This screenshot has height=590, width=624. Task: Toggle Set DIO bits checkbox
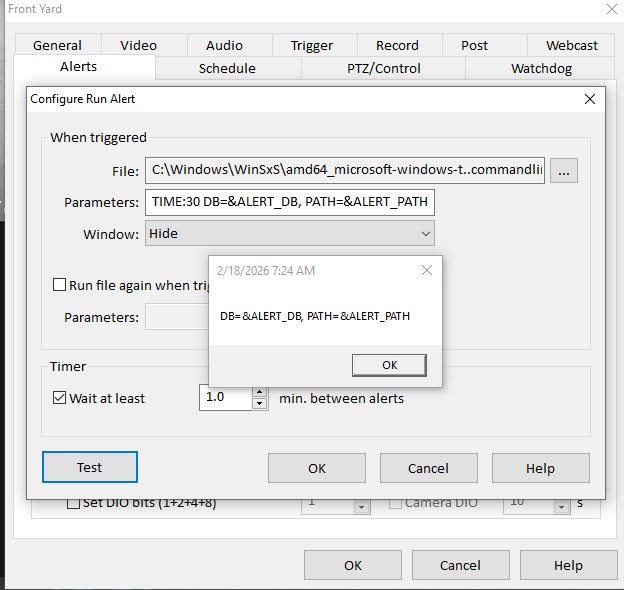click(73, 503)
